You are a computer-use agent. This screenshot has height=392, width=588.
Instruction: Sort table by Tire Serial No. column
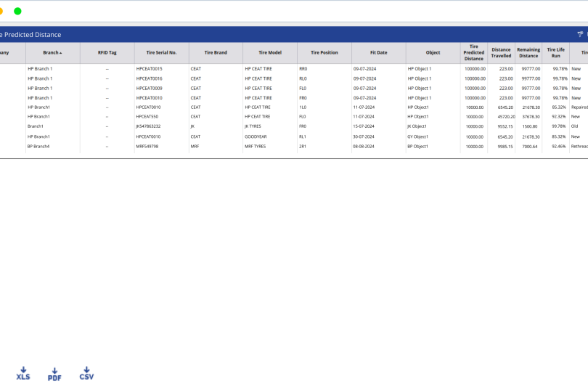point(161,53)
